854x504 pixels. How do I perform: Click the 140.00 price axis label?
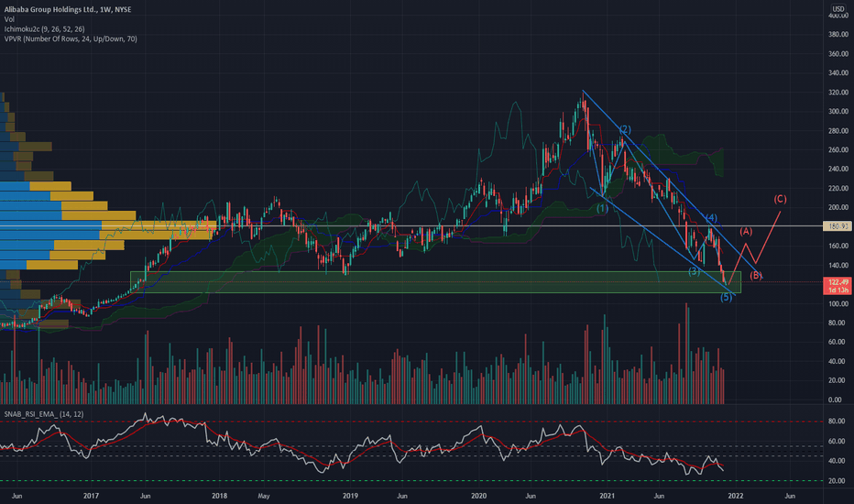point(838,266)
